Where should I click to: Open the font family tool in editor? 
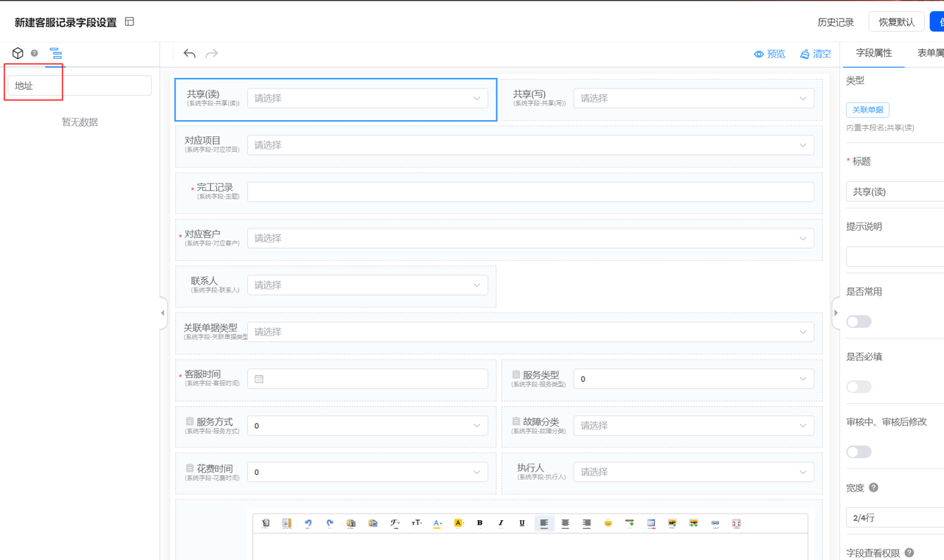pyautogui.click(x=395, y=523)
